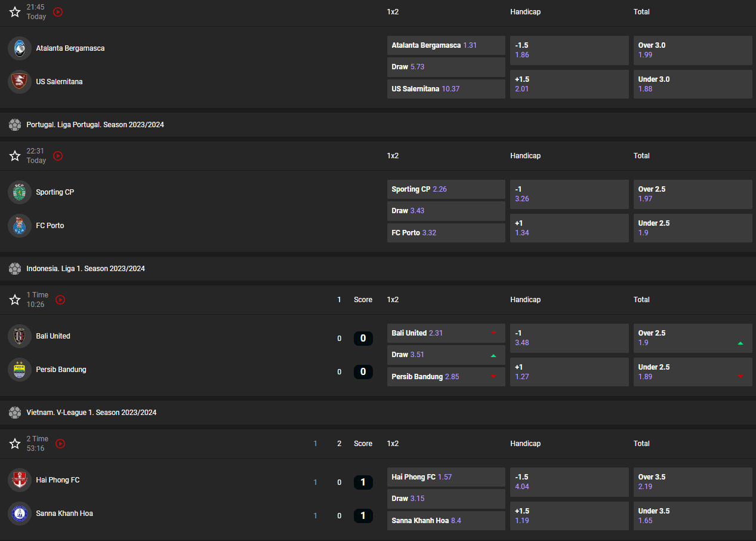Image resolution: width=756 pixels, height=541 pixels.
Task: Select Draw 3.15 for Hai Phong match
Action: pyautogui.click(x=446, y=499)
